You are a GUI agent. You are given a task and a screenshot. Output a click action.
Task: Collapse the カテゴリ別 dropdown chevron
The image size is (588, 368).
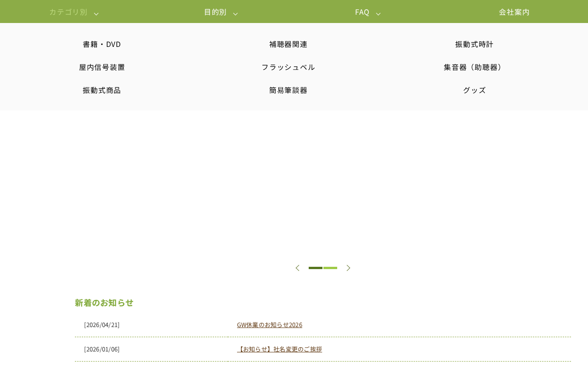[96, 14]
